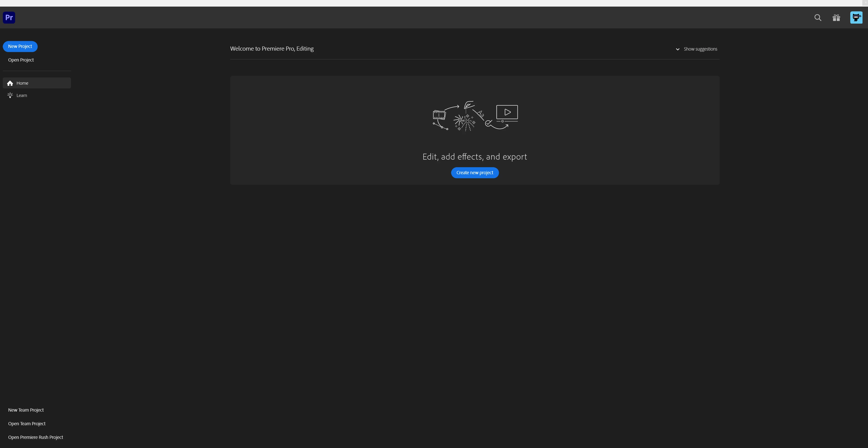868x448 pixels.
Task: Switch to the Learn section label
Action: tap(22, 96)
